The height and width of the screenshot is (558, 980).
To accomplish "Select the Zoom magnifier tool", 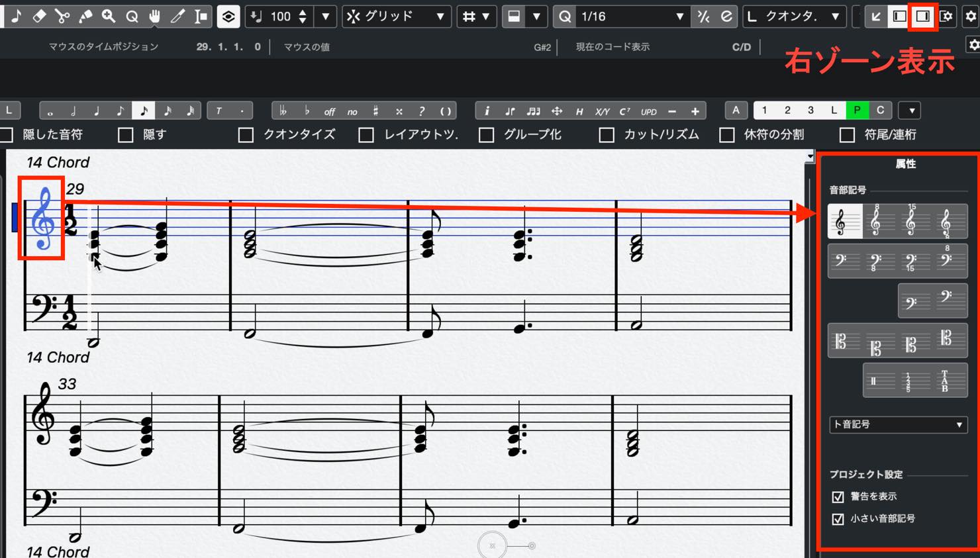I will pyautogui.click(x=109, y=16).
